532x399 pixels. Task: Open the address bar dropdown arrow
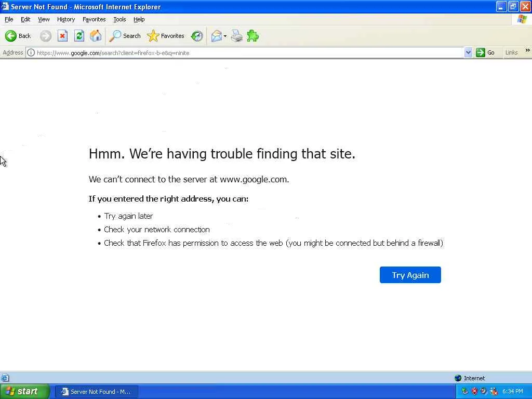[468, 52]
